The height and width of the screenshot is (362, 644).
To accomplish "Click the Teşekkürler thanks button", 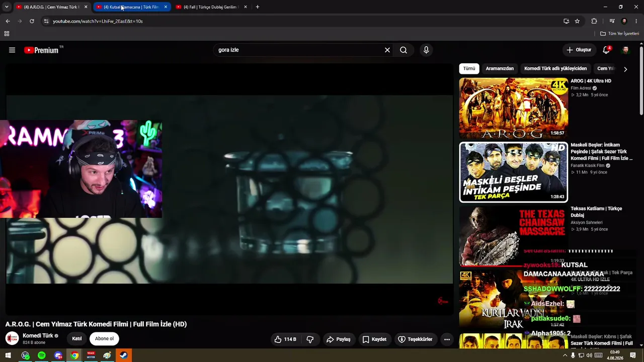I will (415, 339).
